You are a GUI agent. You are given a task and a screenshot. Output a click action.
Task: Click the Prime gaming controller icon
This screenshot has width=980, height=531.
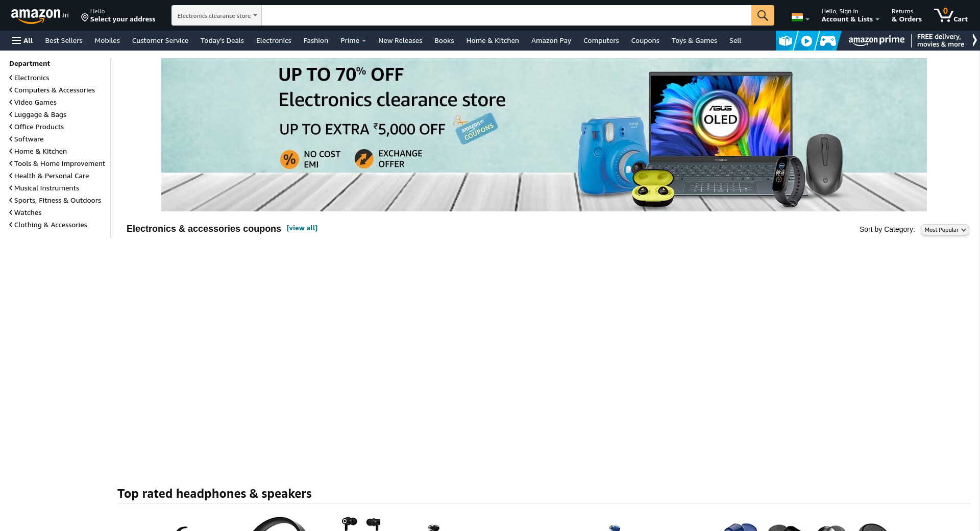click(828, 41)
